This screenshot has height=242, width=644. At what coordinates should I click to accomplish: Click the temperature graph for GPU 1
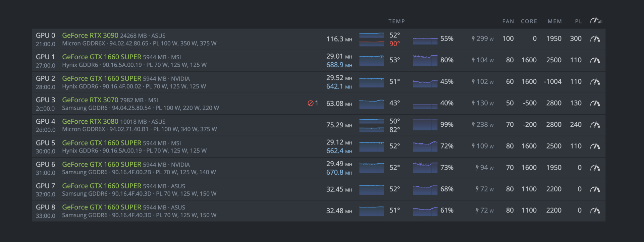point(371,60)
